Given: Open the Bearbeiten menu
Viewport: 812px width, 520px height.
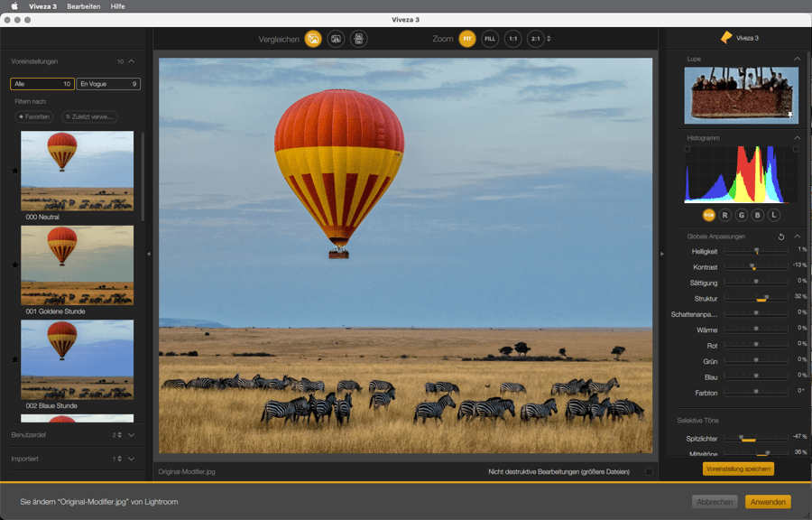Looking at the screenshot, I should (x=83, y=6).
